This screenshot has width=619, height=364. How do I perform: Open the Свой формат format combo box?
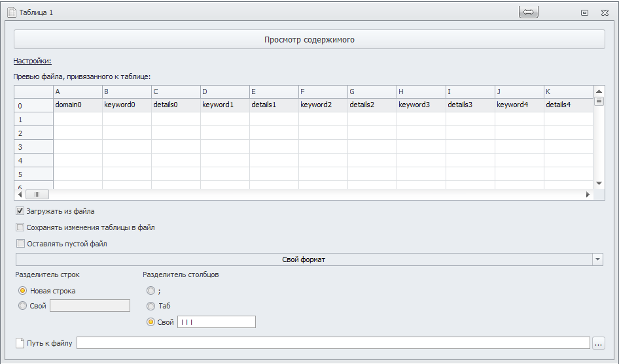[x=304, y=259]
